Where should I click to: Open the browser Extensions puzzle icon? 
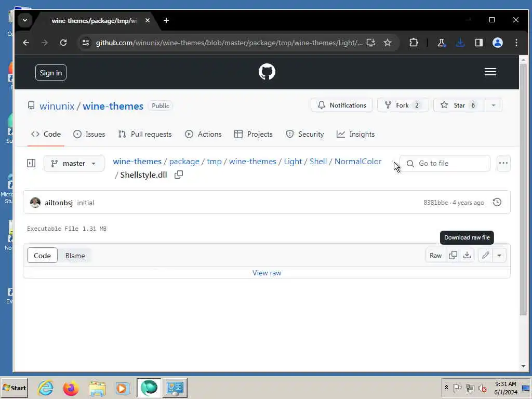[x=414, y=43]
